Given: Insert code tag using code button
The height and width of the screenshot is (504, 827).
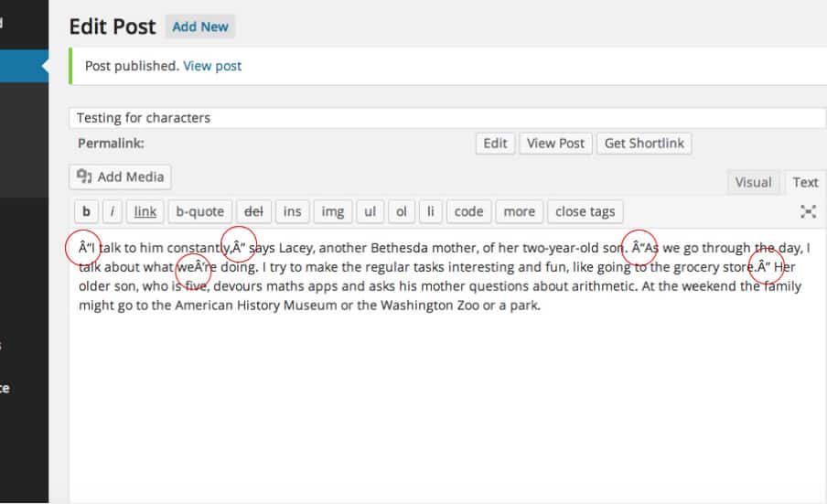Looking at the screenshot, I should 468,211.
